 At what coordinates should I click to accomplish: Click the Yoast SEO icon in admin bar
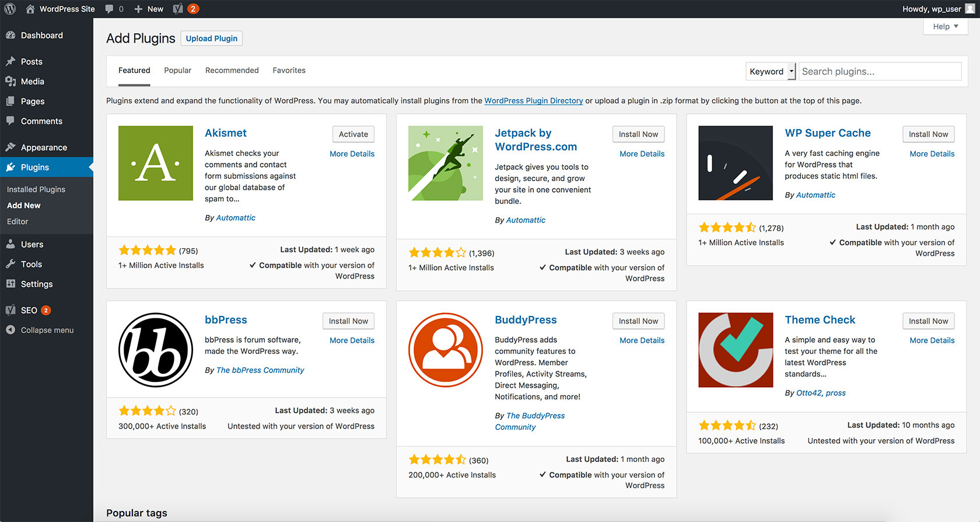[x=178, y=9]
